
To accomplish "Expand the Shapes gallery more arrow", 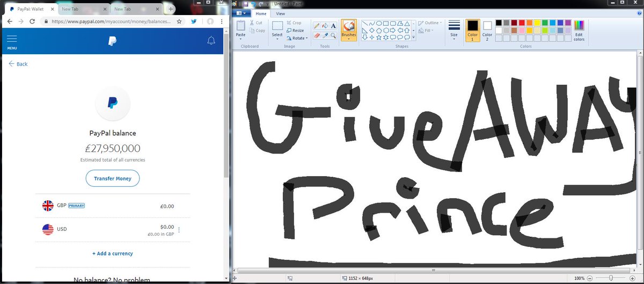I will pyautogui.click(x=414, y=38).
